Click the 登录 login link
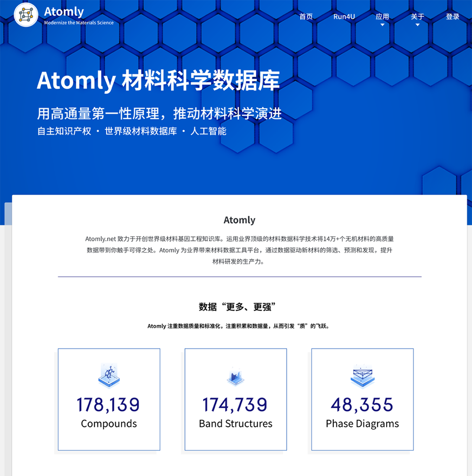The image size is (472, 476). coord(452,17)
